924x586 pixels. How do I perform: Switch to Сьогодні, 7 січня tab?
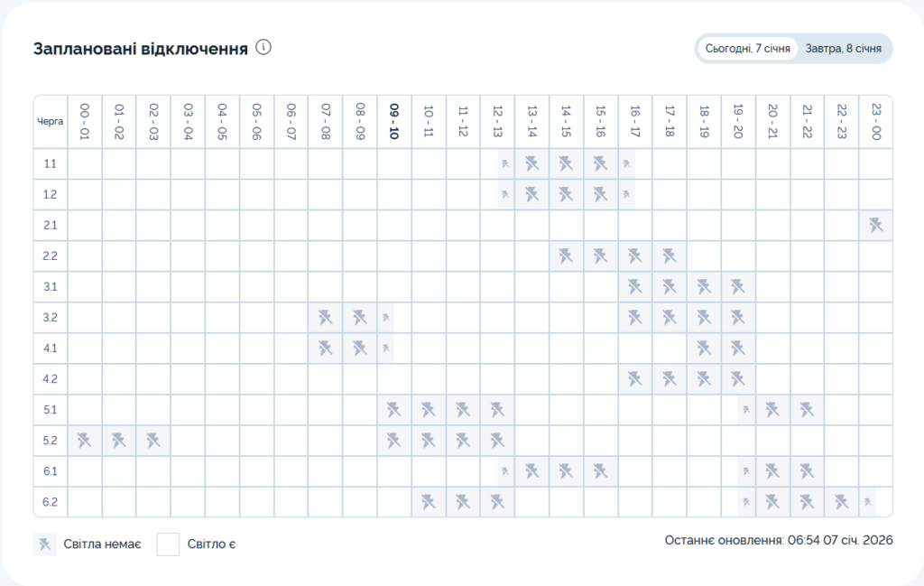click(x=748, y=49)
